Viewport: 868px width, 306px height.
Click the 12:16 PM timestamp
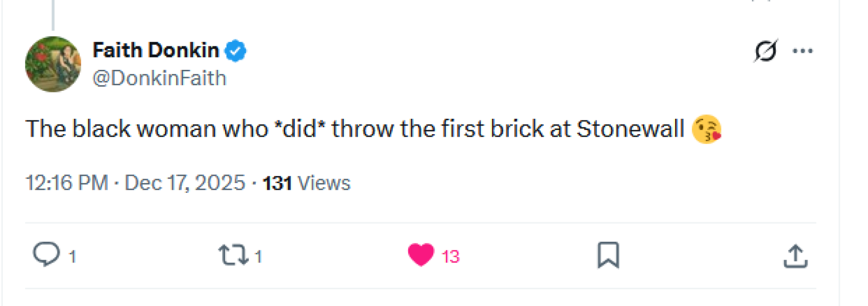coord(67,183)
